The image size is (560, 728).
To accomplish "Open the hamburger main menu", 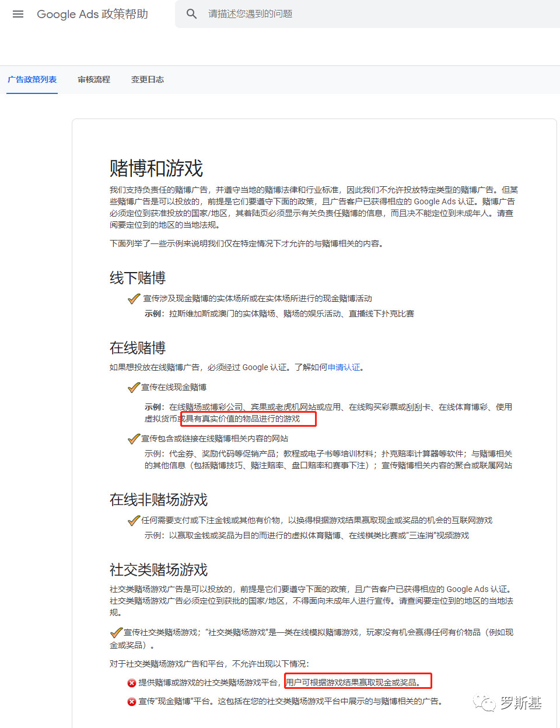I will (x=18, y=14).
